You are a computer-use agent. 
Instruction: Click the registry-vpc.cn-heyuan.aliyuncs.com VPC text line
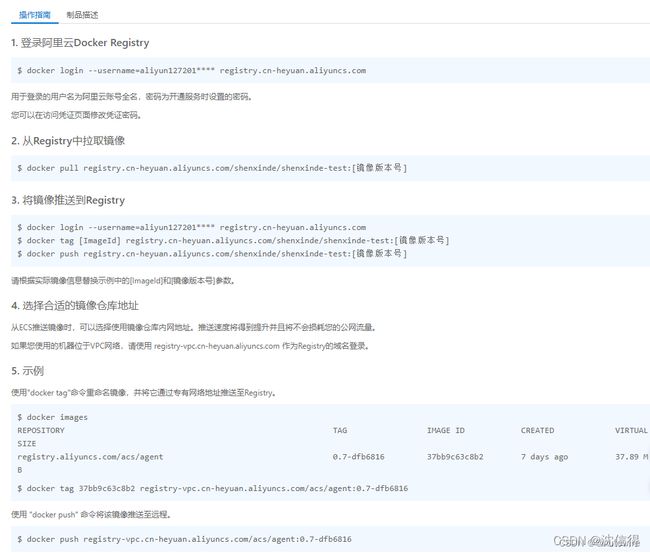click(x=190, y=346)
